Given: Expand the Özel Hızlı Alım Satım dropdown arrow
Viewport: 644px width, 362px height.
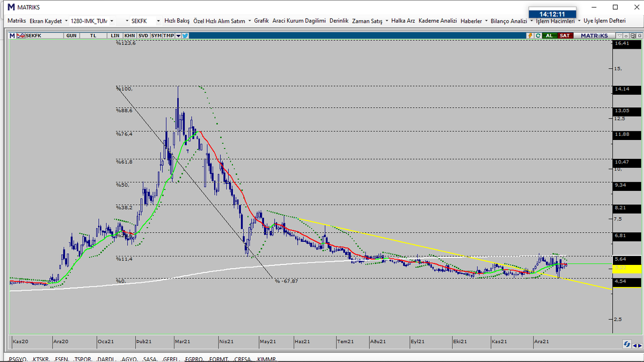Looking at the screenshot, I should (x=250, y=21).
